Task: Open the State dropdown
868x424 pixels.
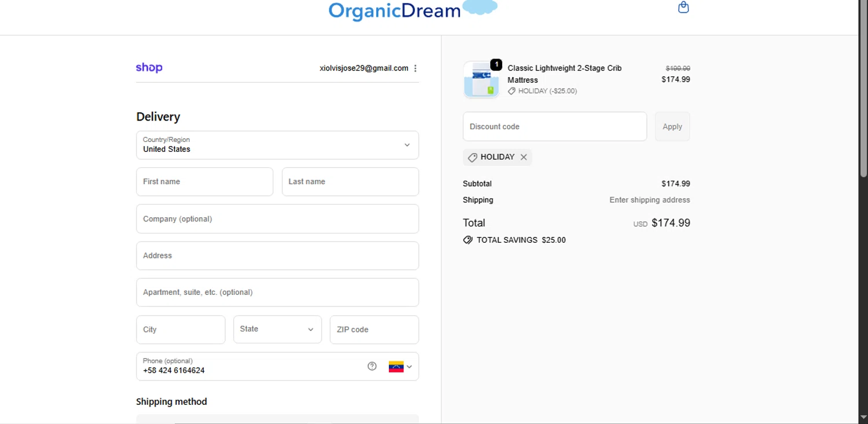Action: tap(277, 329)
